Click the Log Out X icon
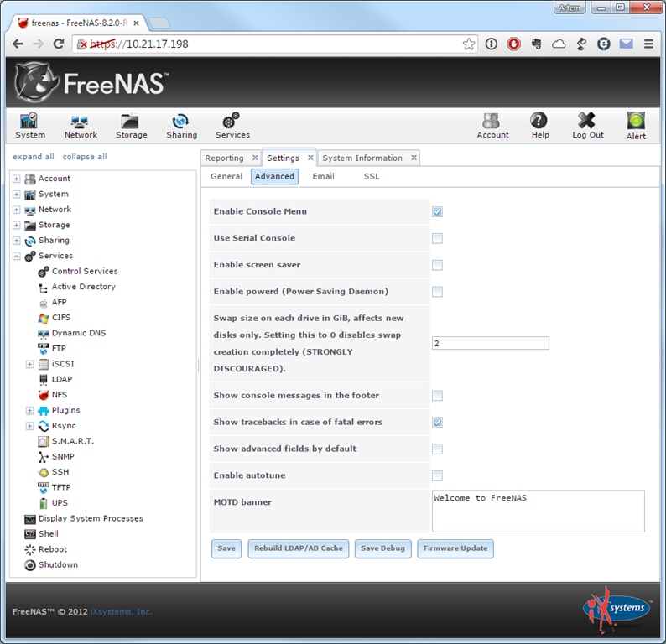 pos(587,126)
